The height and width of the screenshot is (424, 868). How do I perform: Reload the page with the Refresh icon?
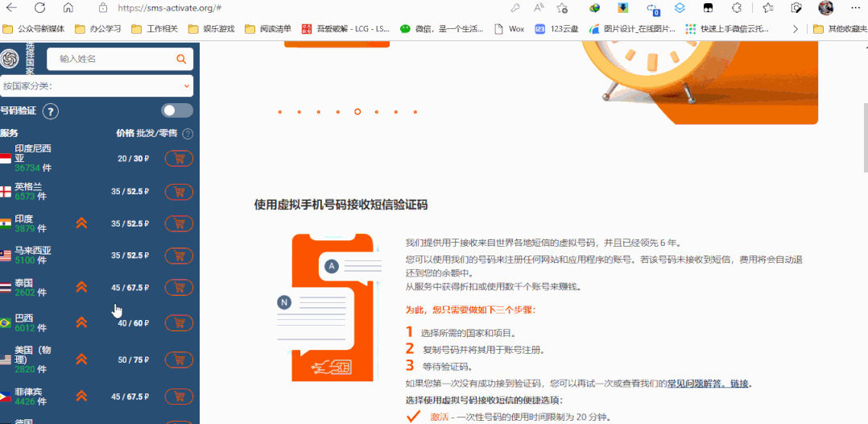40,8
